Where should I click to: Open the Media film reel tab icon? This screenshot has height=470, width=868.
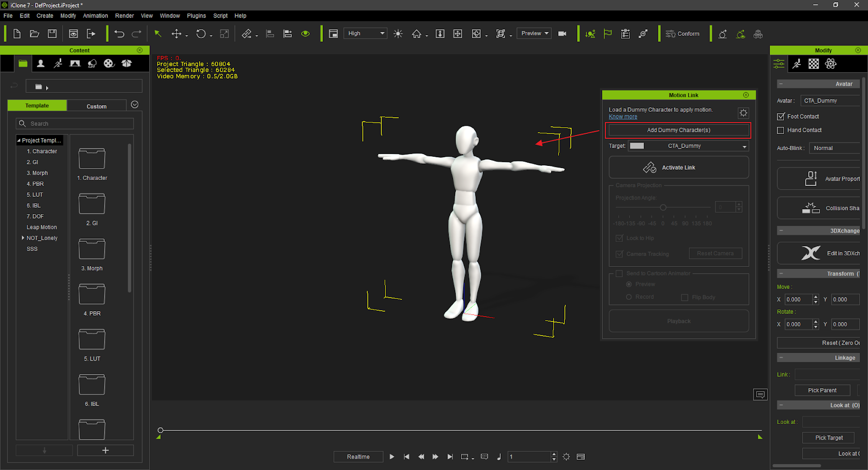tap(109, 63)
